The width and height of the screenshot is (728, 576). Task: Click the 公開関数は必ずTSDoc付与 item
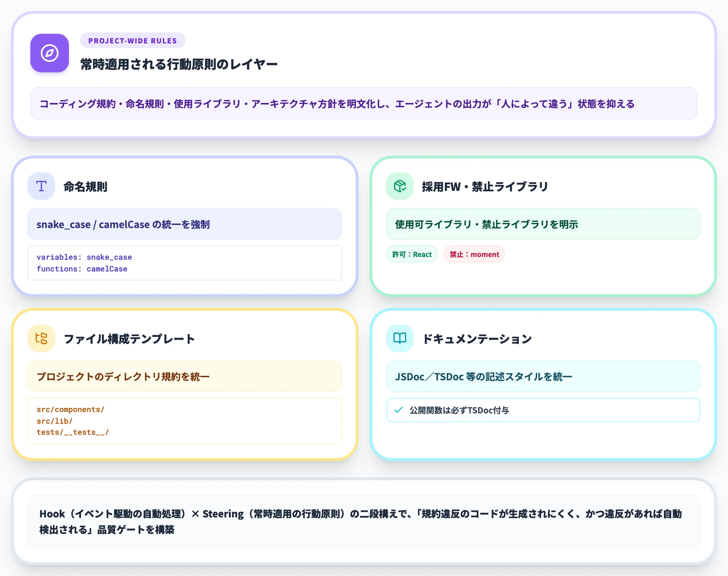point(543,410)
